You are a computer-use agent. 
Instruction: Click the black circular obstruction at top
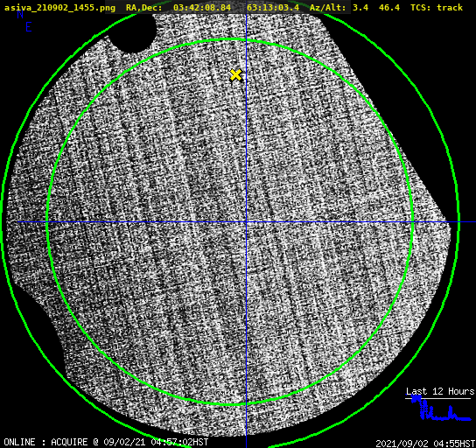point(134,31)
